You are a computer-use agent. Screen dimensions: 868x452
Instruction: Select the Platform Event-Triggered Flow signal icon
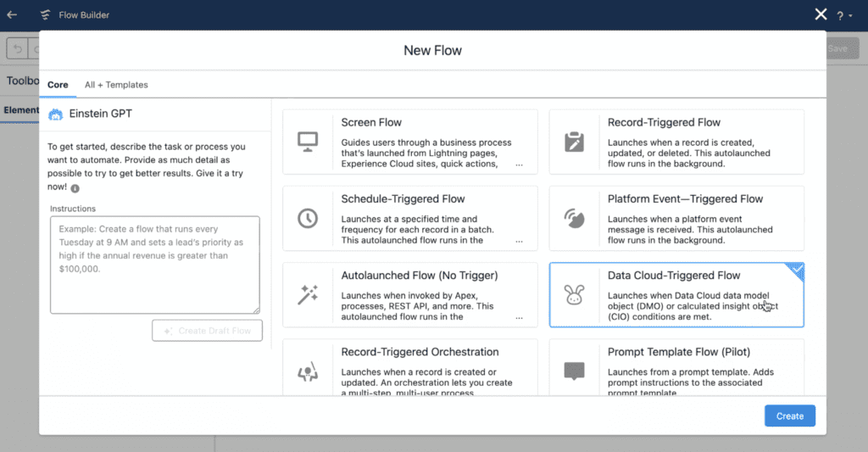pos(574,218)
